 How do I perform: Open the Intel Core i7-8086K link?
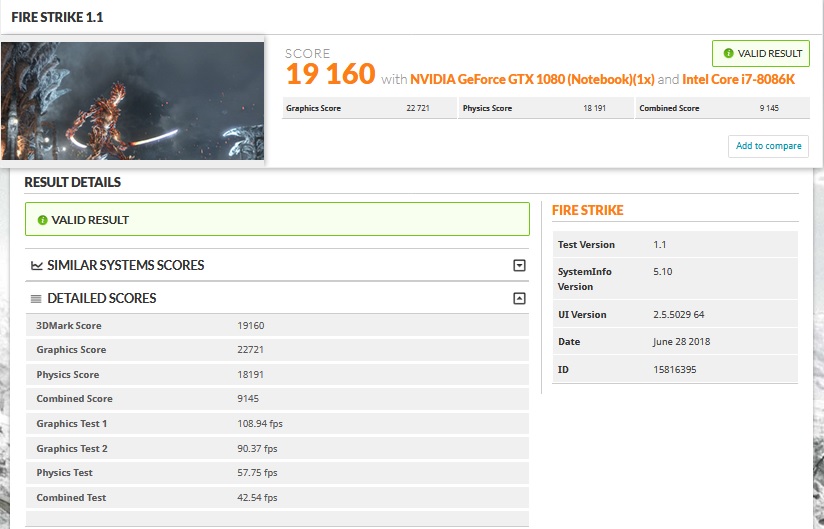739,79
